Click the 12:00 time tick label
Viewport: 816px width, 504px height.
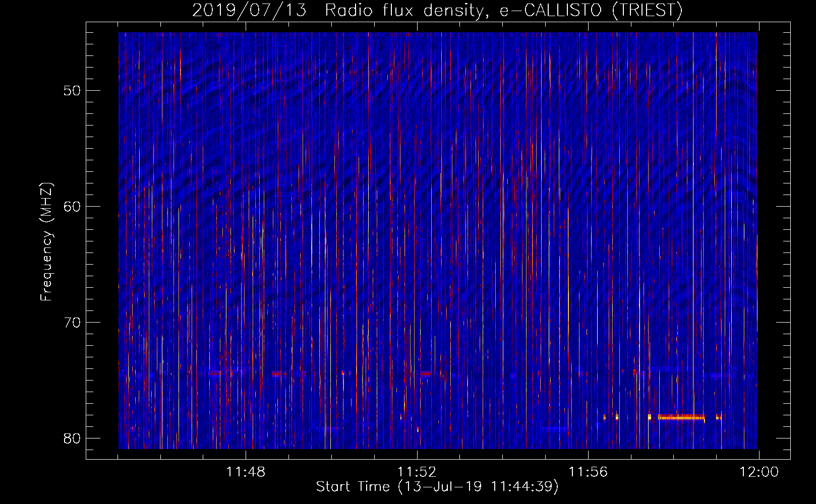click(759, 472)
